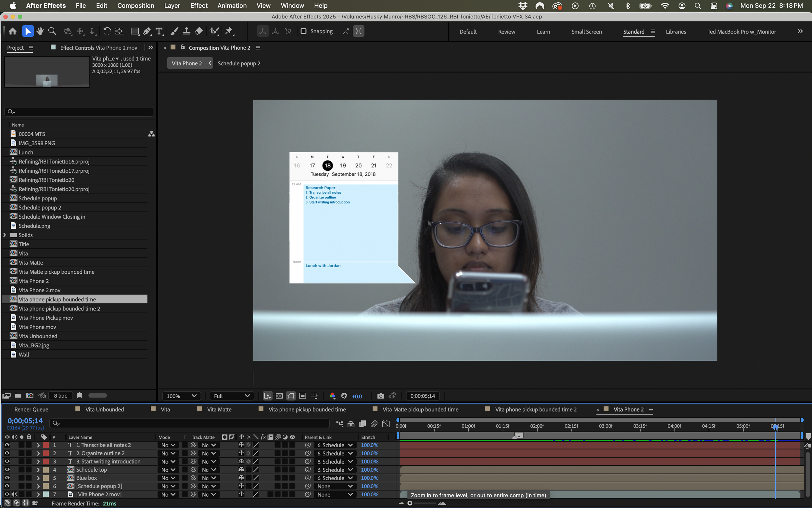Screen dimensions: 812x508
Task: Hide the Schedule top layer
Action: (x=7, y=470)
